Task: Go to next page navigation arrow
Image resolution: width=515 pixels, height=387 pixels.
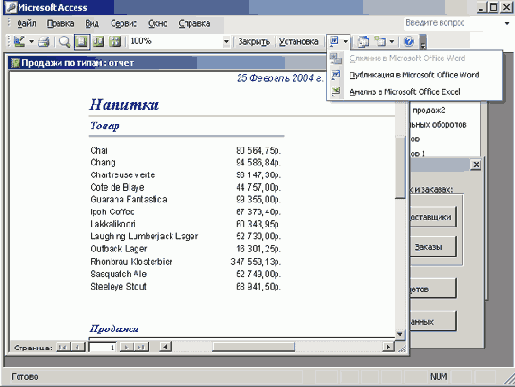Action: pos(126,347)
